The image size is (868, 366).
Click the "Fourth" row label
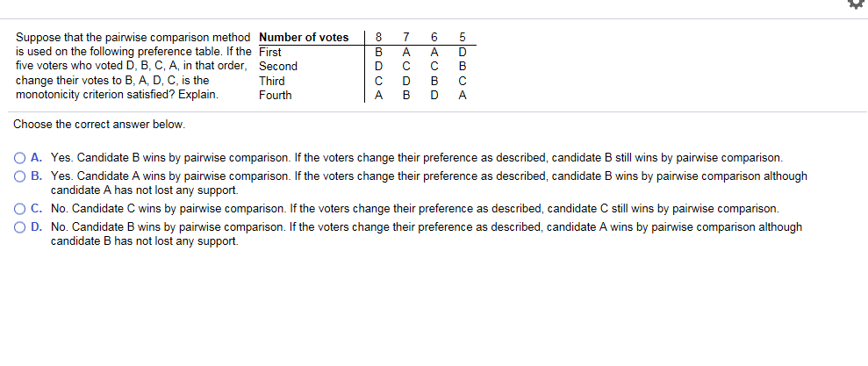pos(276,95)
